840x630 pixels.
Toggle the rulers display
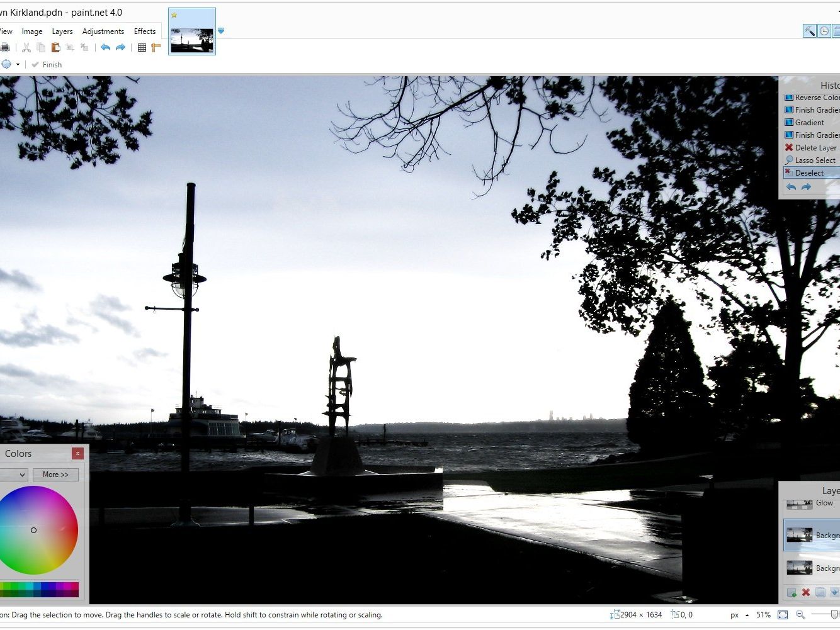click(156, 47)
